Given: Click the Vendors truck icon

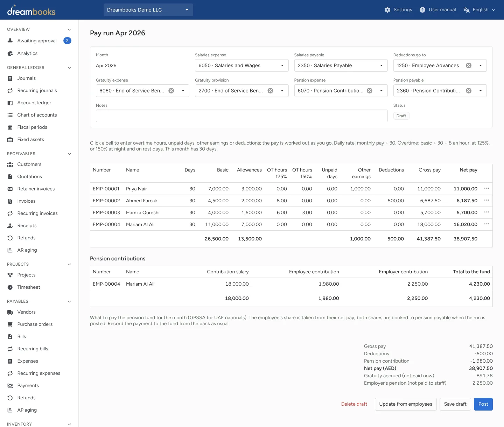Looking at the screenshot, I should click(10, 312).
